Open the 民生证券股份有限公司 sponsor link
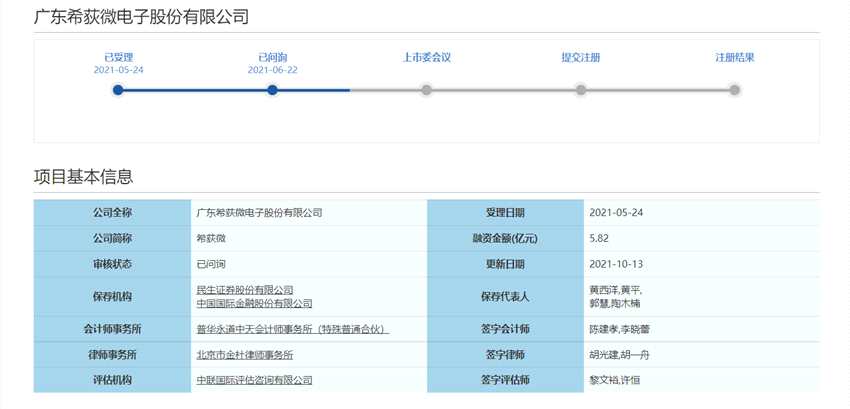 245,290
